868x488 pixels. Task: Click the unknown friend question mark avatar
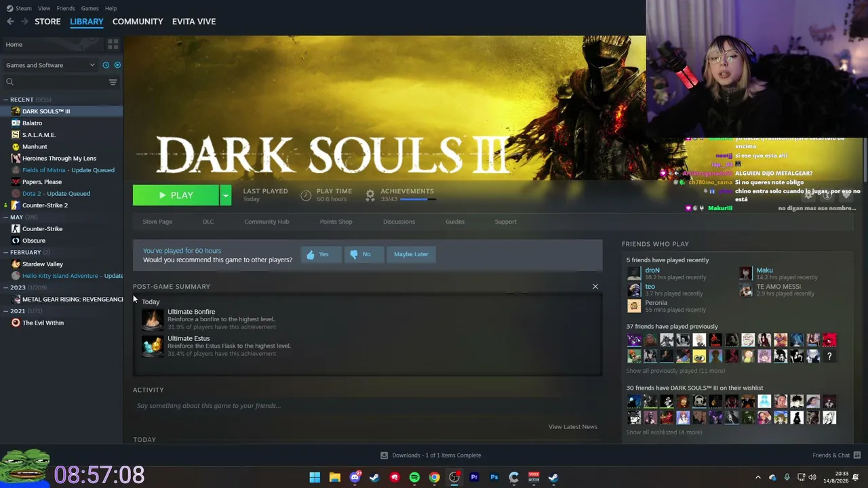click(x=829, y=357)
